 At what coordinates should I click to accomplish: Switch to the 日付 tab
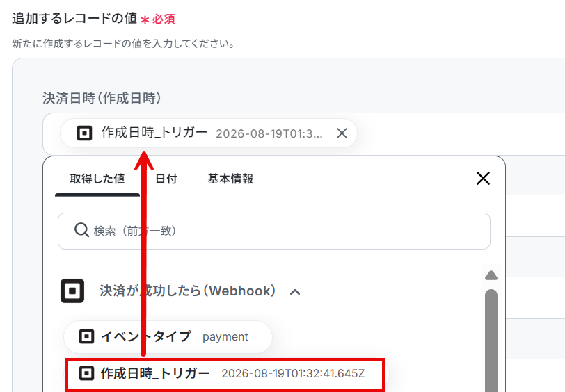(x=166, y=179)
